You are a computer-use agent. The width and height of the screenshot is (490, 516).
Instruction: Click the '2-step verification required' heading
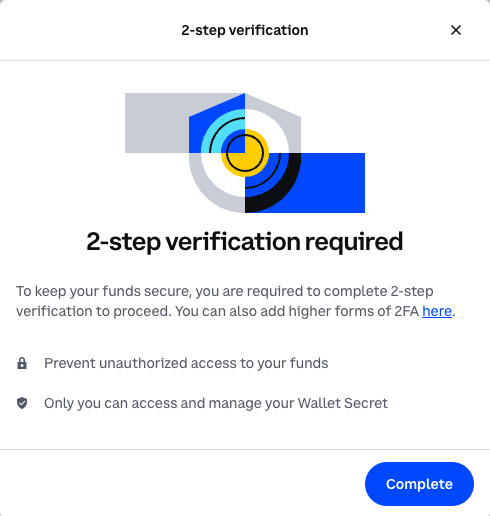(x=245, y=241)
